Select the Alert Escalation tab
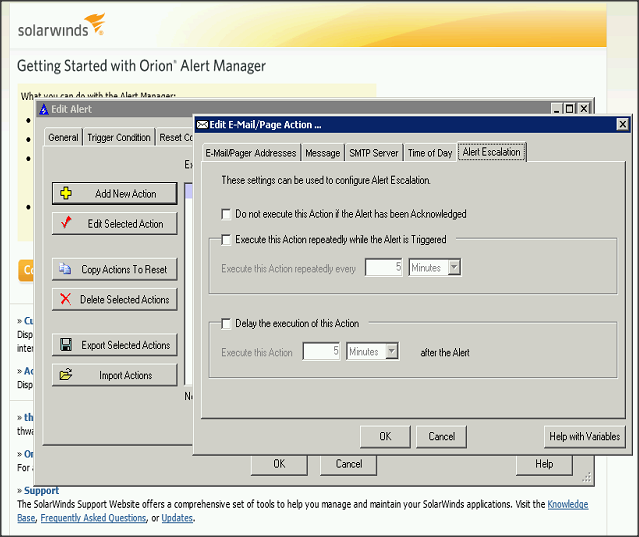This screenshot has height=537, width=639. point(491,152)
